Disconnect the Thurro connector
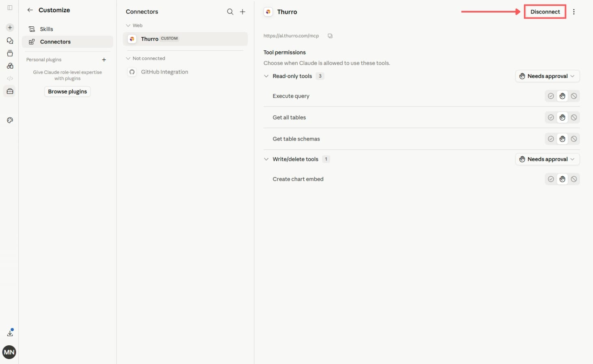 545,12
